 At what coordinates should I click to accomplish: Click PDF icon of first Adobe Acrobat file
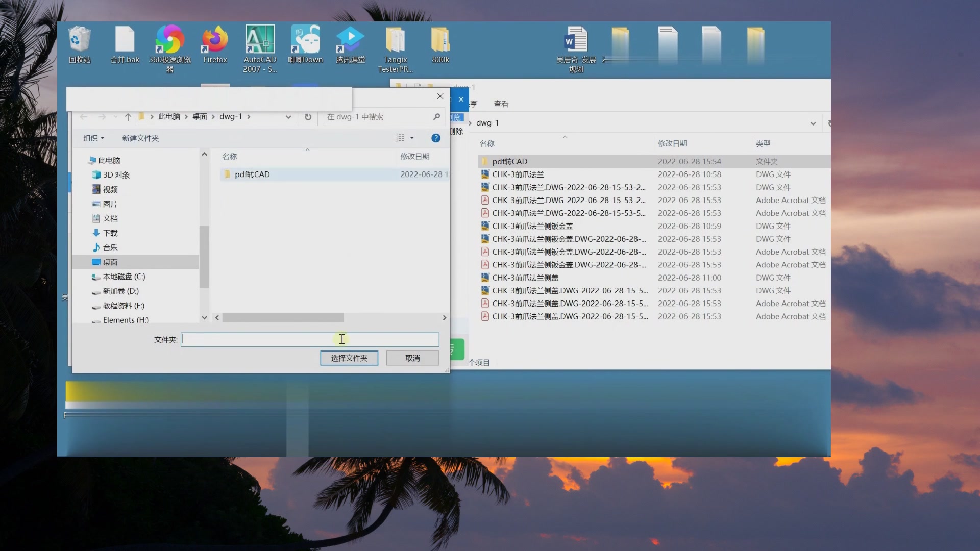pyautogui.click(x=485, y=201)
